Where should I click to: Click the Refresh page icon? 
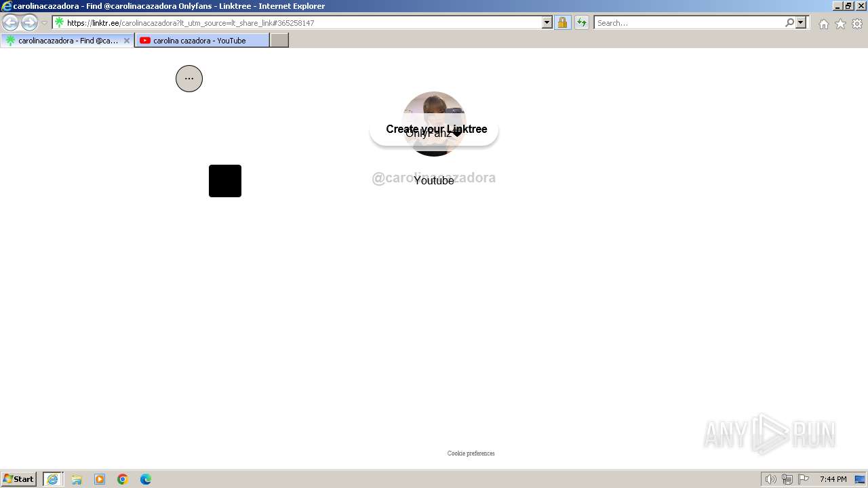point(582,22)
